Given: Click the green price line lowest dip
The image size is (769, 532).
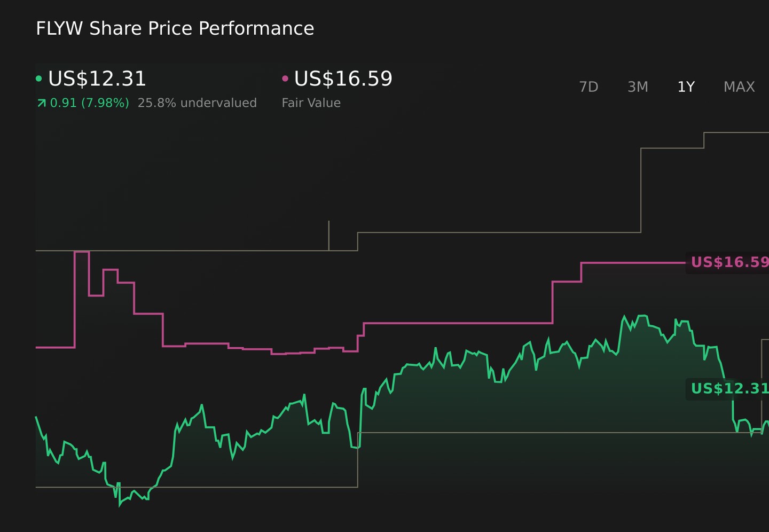Looking at the screenshot, I should pos(120,505).
